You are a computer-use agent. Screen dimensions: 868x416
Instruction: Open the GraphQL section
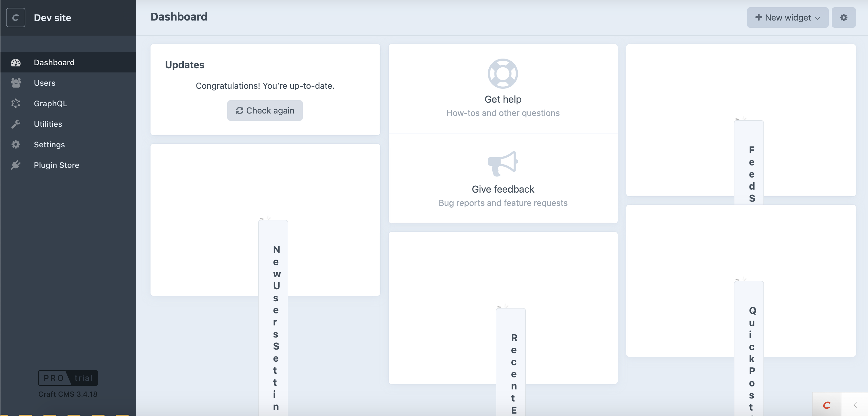pyautogui.click(x=50, y=103)
